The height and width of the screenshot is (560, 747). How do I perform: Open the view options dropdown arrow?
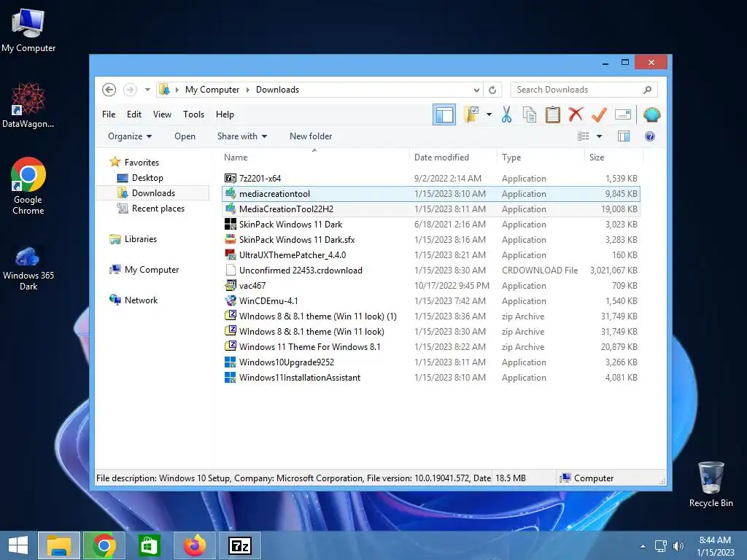point(600,136)
